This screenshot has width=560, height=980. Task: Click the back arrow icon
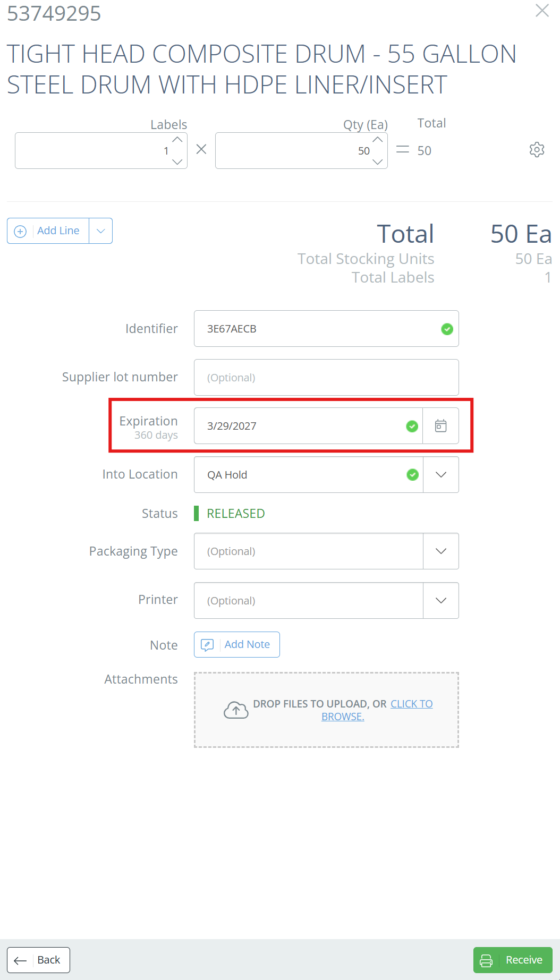tap(20, 960)
